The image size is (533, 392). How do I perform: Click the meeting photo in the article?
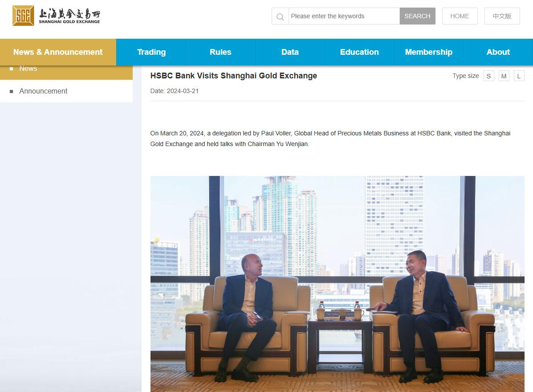337,284
